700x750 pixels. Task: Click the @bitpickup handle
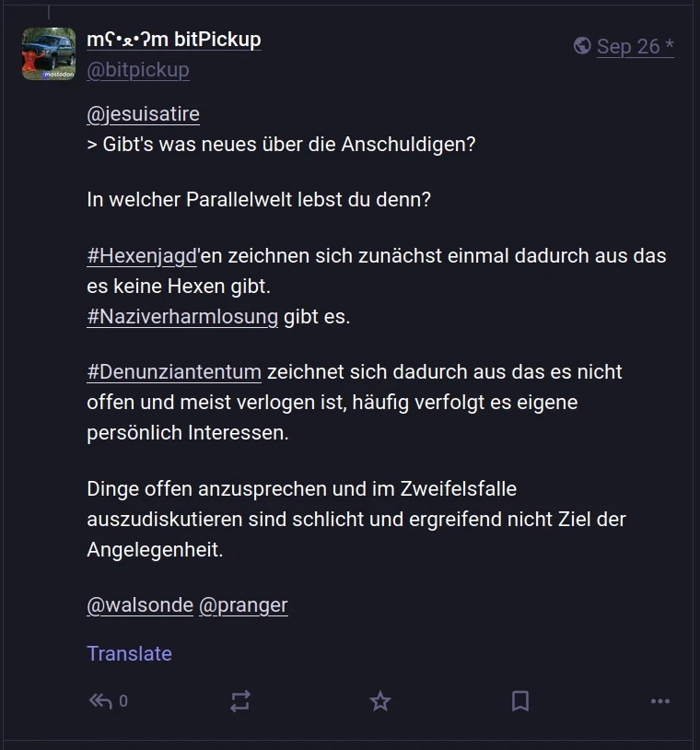(x=137, y=70)
